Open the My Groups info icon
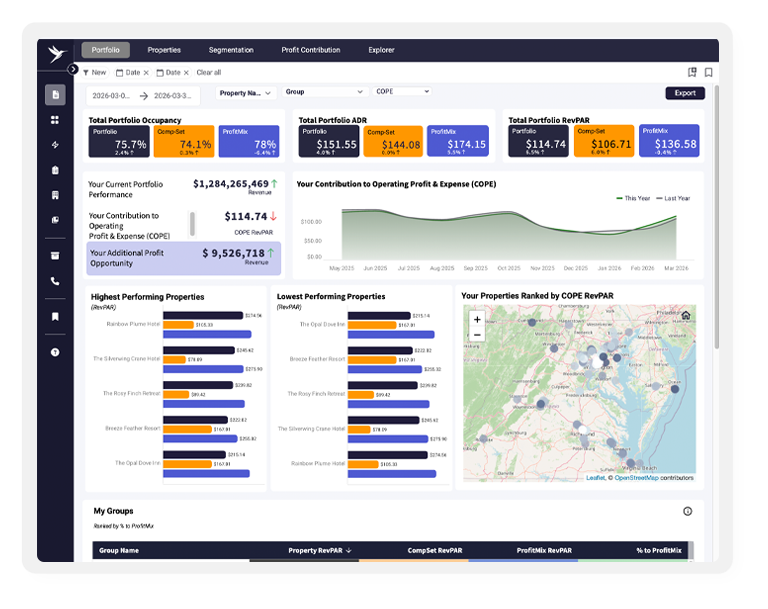Image resolution: width=768 pixels, height=609 pixels. (x=687, y=512)
